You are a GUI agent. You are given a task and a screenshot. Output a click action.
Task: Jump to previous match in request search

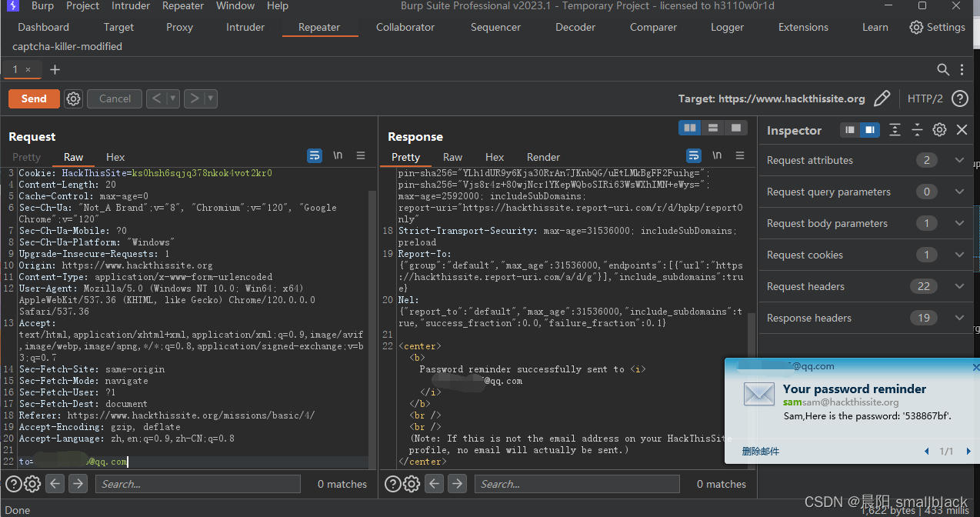point(55,484)
